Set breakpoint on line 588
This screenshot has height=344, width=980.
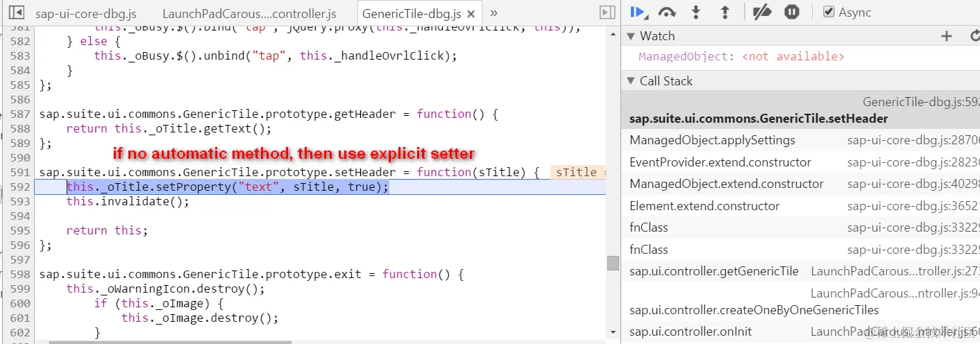click(21, 129)
